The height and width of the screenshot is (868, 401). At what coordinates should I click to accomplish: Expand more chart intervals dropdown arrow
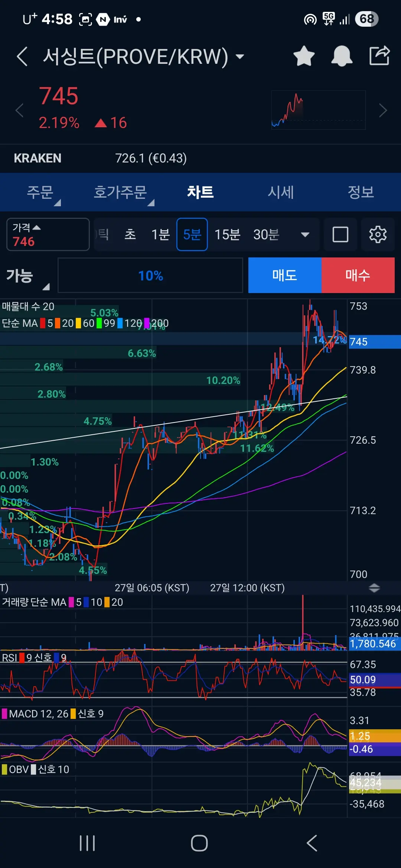(x=305, y=234)
